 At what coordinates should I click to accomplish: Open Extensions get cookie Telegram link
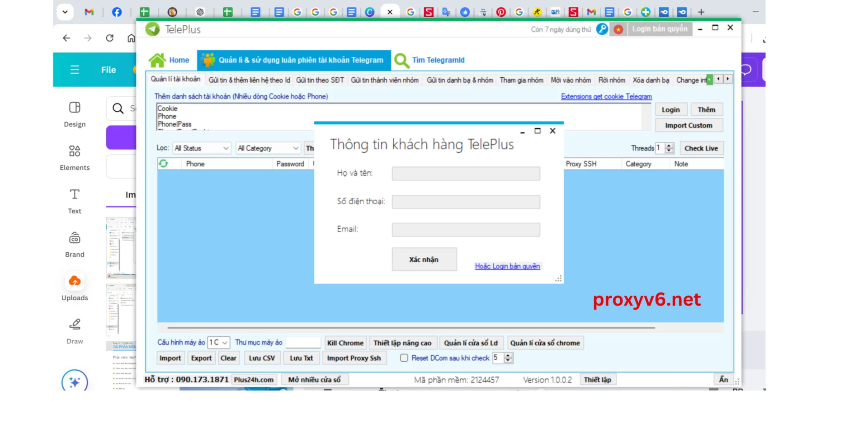606,96
